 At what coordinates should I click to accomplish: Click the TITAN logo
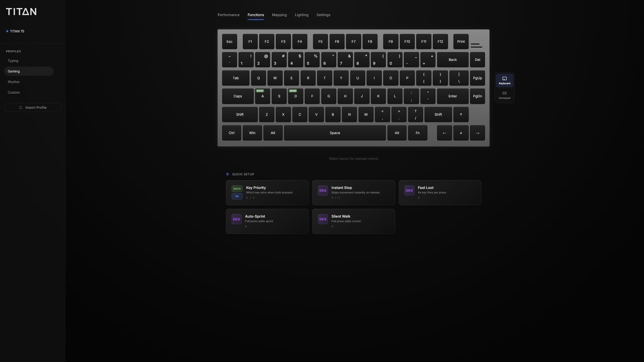(x=21, y=12)
